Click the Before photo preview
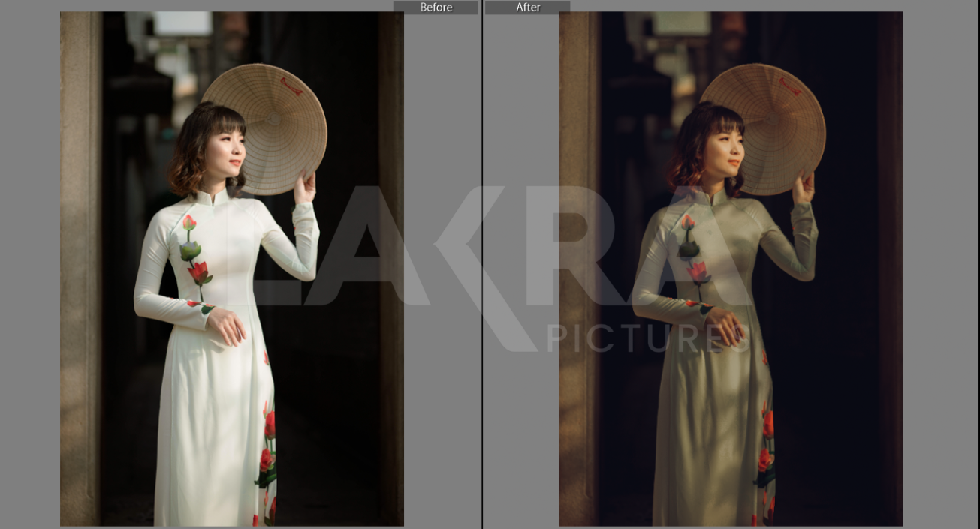The image size is (980, 529). 231,269
